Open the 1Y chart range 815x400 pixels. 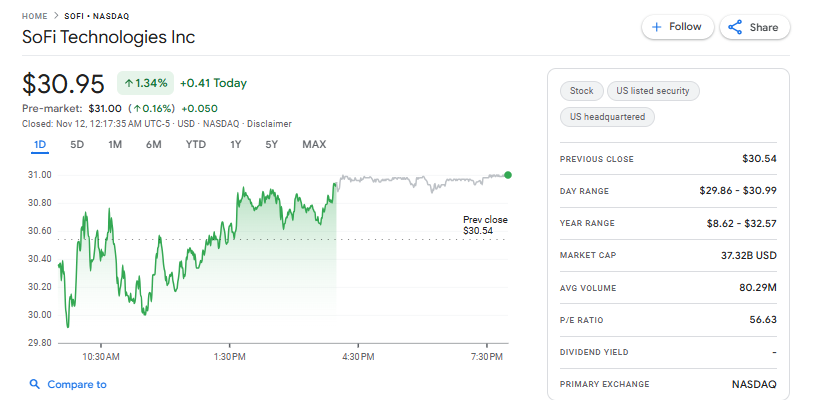236,145
